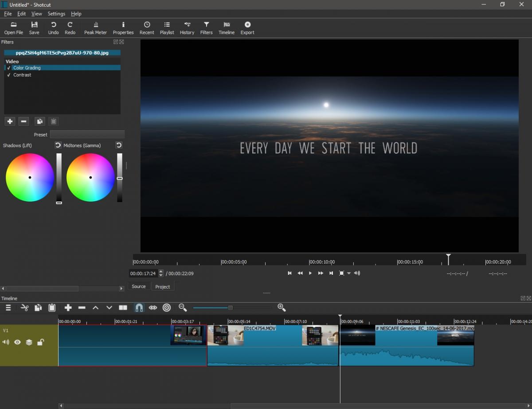The width and height of the screenshot is (532, 409).
Task: Toggle timeline snapping magnet
Action: [x=139, y=308]
